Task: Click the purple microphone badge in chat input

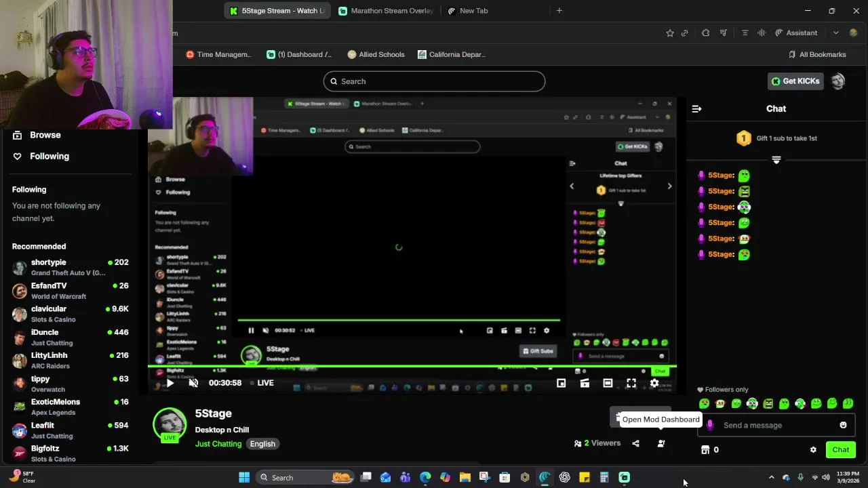Action: 710,426
